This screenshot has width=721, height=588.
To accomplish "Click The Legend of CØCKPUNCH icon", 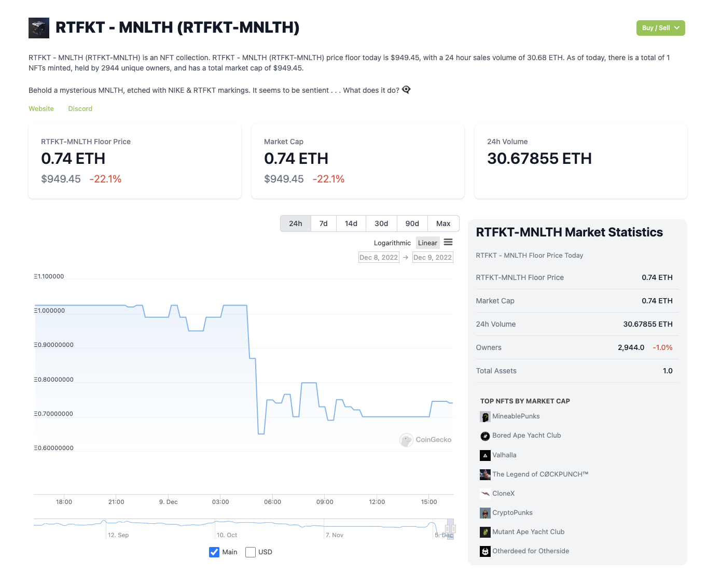I will 485,474.
